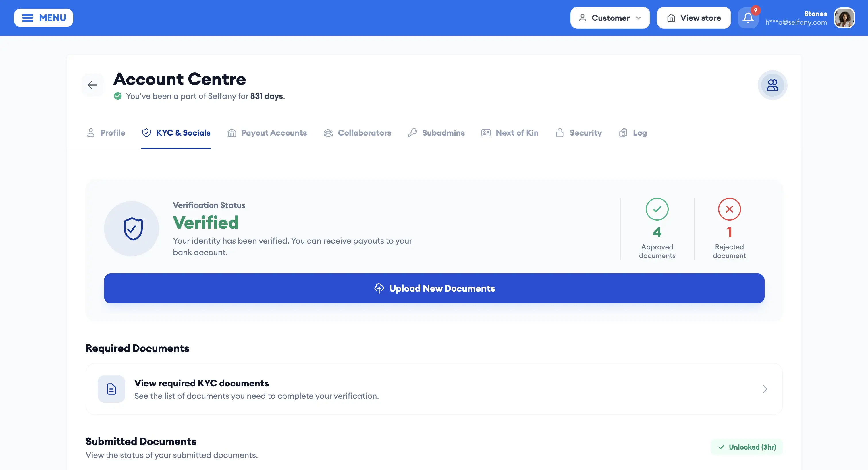
Task: Click the Unlocked (3hr) badge
Action: tap(747, 447)
